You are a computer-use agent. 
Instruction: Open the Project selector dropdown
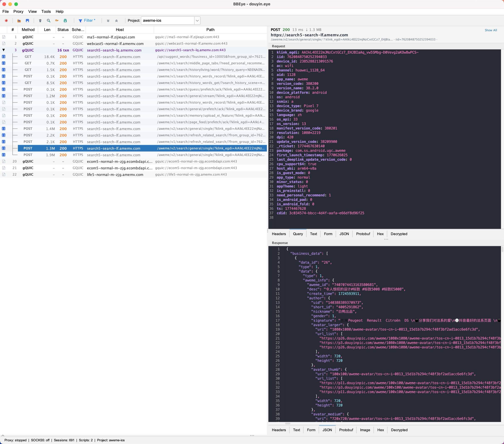197,20
